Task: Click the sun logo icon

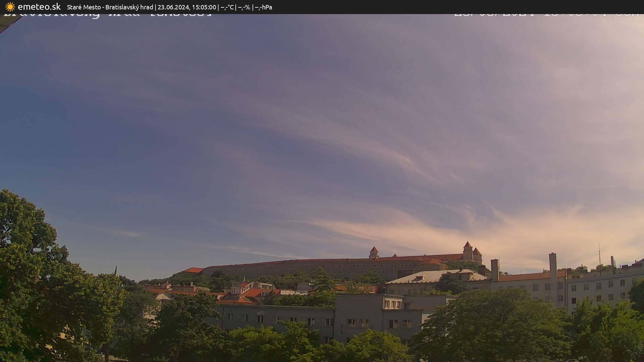Action: [10, 7]
